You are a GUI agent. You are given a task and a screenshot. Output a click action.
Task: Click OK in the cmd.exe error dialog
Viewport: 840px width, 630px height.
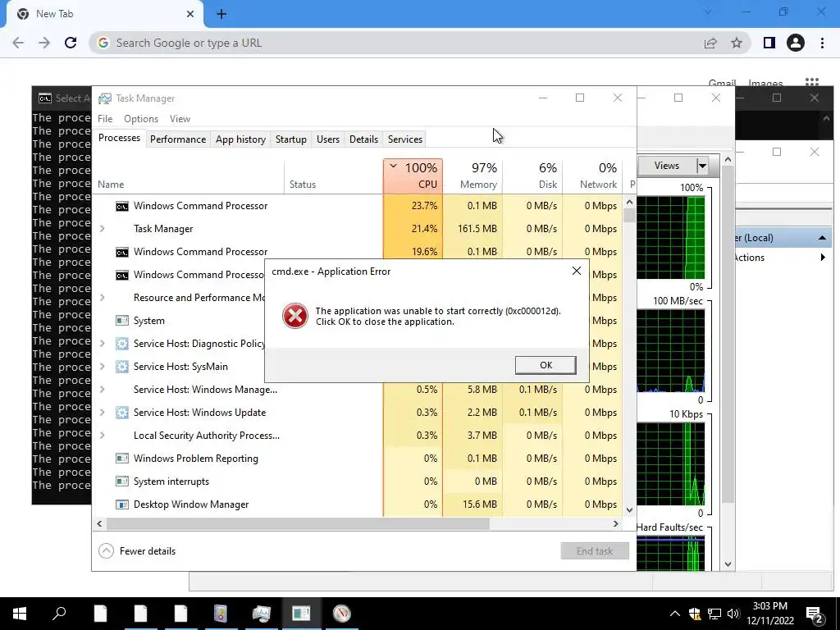546,365
